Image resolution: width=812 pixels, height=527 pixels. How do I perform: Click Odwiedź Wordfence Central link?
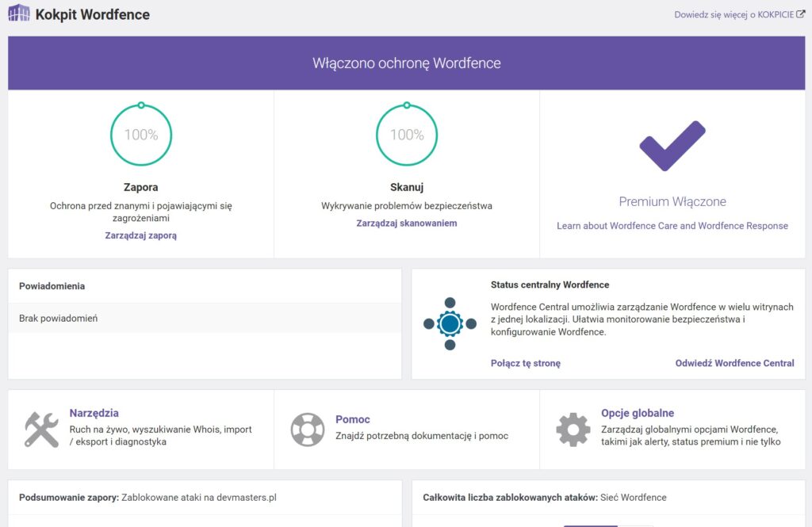734,364
